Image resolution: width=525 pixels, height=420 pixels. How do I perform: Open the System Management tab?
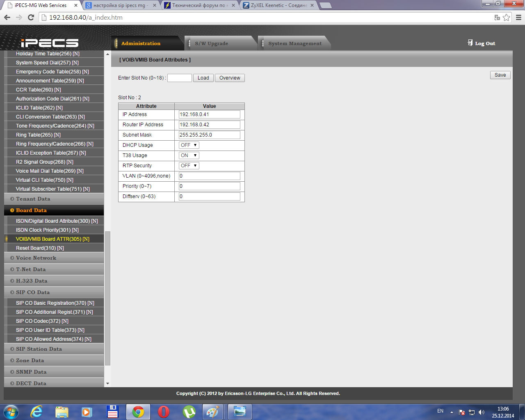(295, 43)
